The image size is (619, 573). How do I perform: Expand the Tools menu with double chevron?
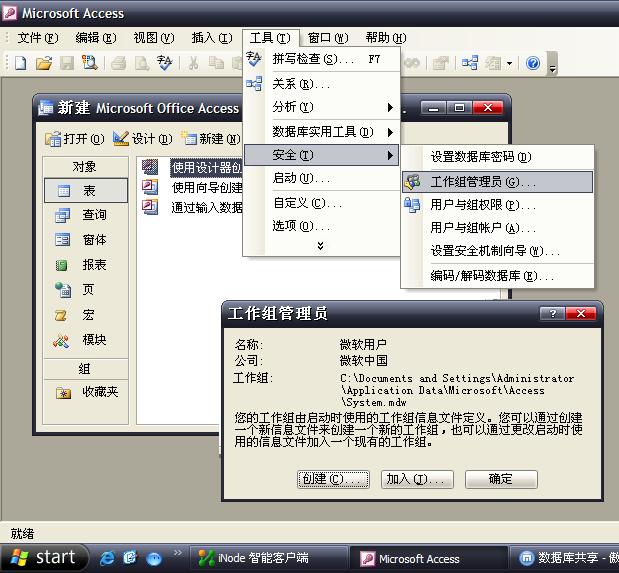321,246
